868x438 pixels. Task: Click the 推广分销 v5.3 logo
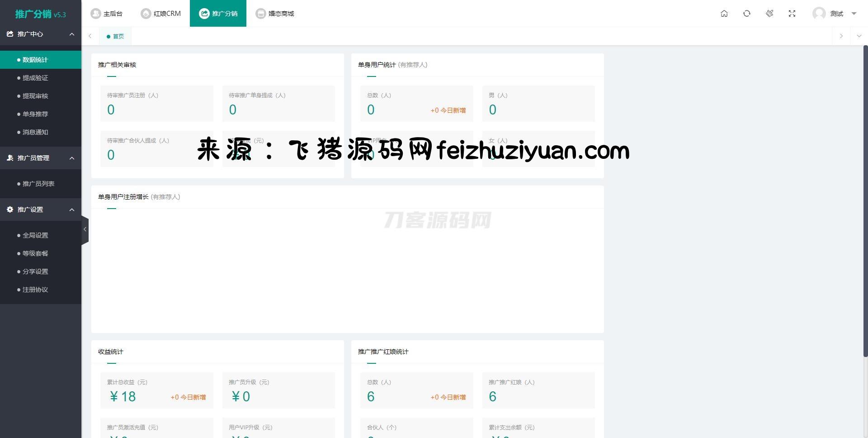(41, 14)
